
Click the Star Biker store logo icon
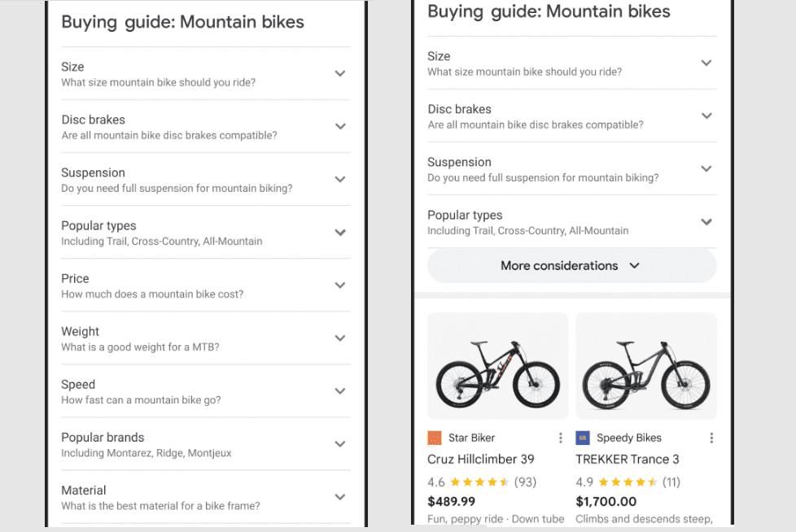tap(435, 438)
